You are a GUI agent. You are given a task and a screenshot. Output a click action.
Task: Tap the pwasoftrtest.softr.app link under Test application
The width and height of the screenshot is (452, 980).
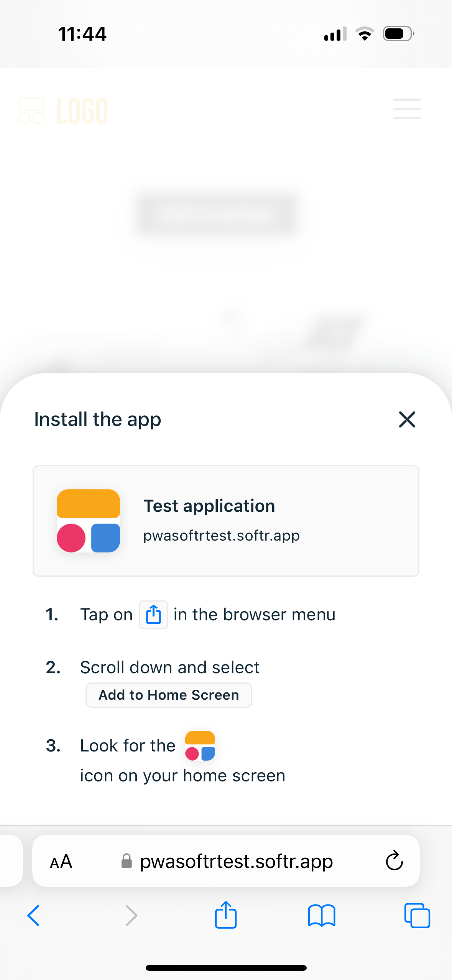(x=222, y=536)
